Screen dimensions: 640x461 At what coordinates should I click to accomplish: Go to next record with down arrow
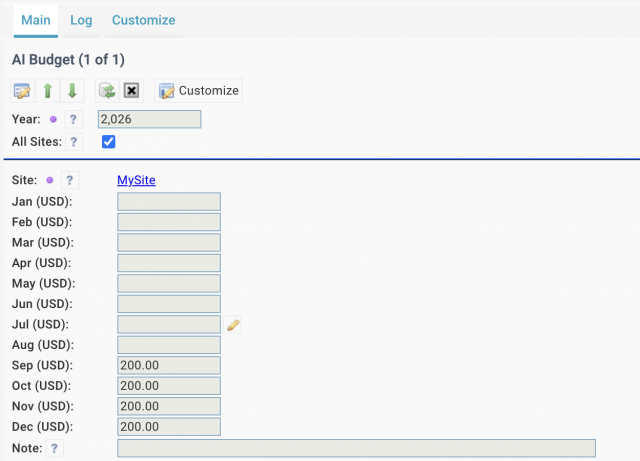tap(72, 91)
